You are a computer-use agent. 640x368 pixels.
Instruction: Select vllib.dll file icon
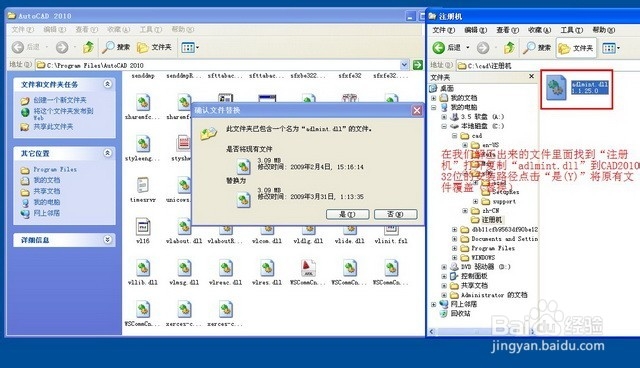point(143,268)
